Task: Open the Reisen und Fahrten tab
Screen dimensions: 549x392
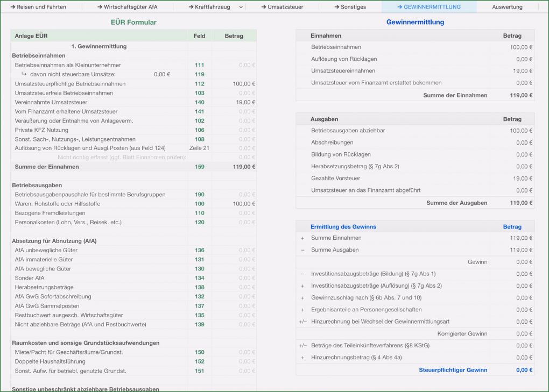Action: point(41,7)
